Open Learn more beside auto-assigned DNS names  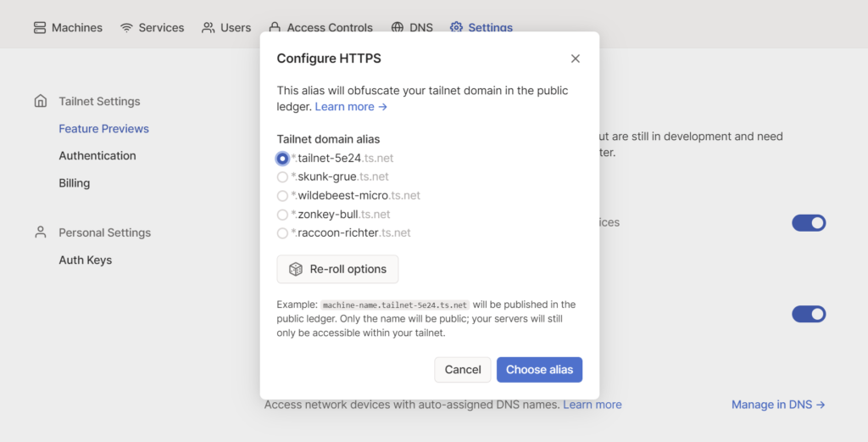click(593, 405)
